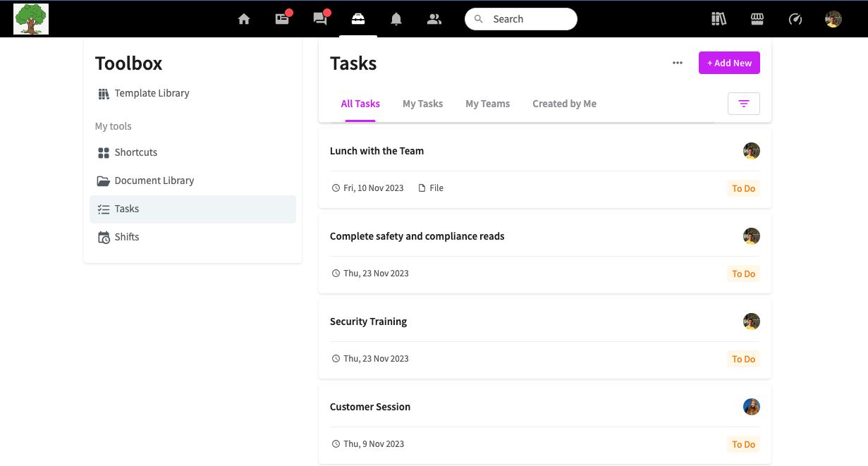Open the task filter icon

(744, 103)
